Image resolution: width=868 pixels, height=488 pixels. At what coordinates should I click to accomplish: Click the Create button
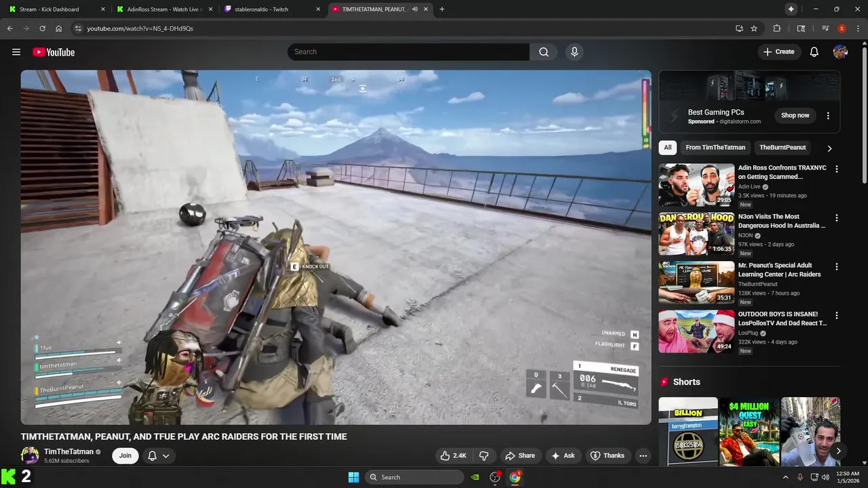pyautogui.click(x=778, y=52)
